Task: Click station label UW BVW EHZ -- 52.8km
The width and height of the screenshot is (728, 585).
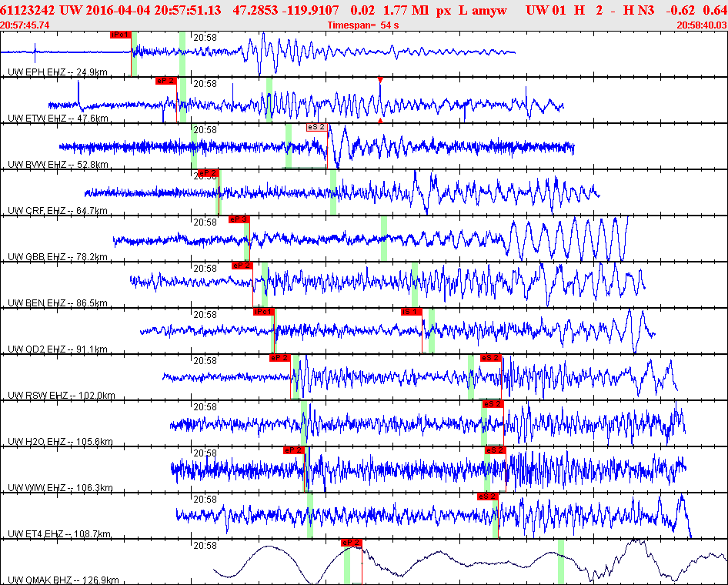Action: (x=58, y=165)
